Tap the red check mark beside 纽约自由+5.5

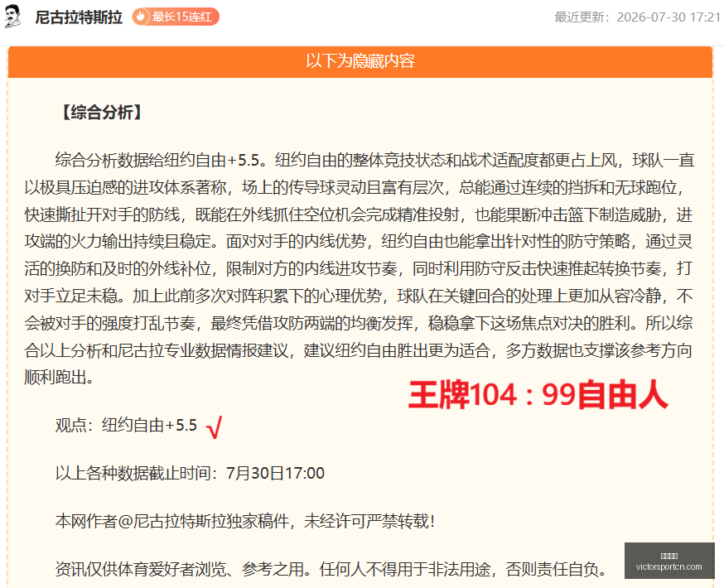tap(215, 427)
